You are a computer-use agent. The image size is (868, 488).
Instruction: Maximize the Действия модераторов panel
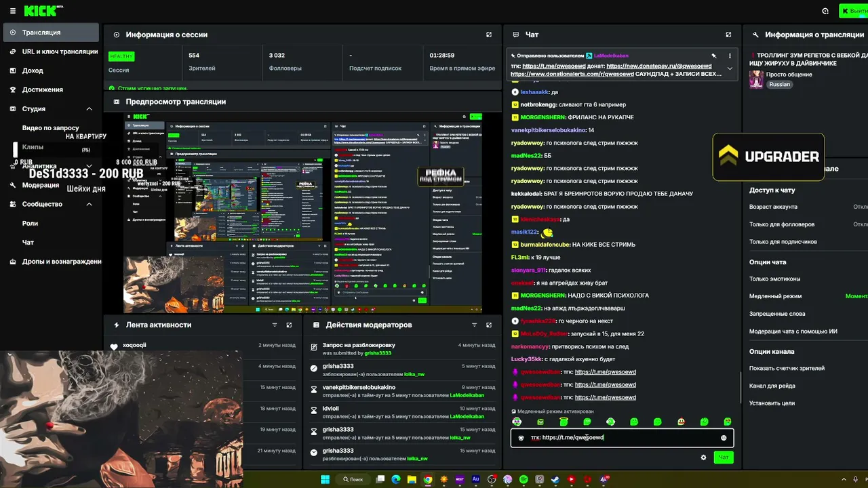489,325
